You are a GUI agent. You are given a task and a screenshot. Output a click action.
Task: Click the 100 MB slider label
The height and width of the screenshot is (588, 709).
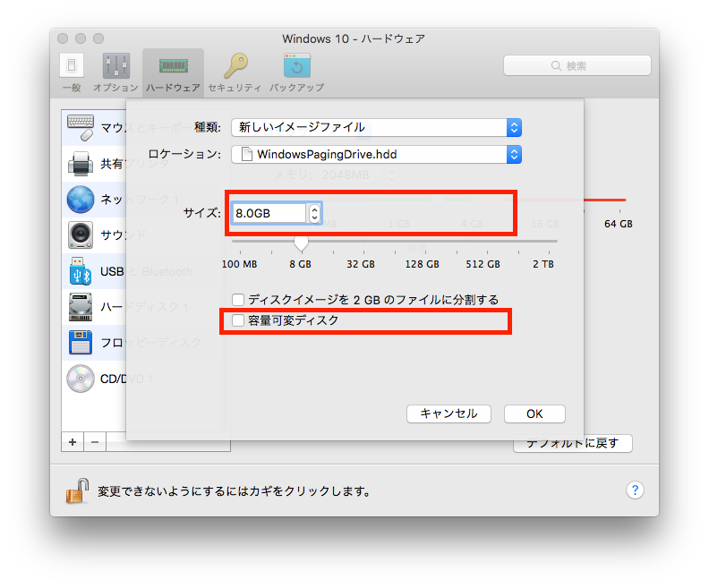239,264
